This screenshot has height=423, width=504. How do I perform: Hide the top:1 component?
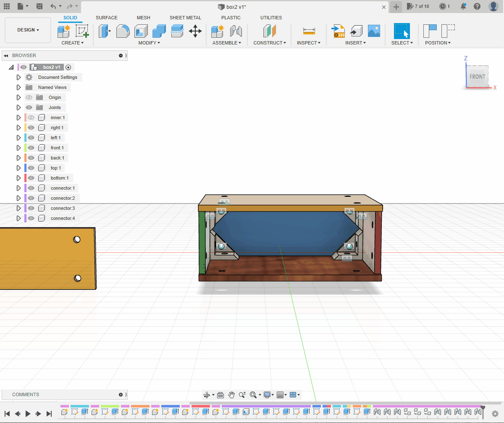pos(31,168)
